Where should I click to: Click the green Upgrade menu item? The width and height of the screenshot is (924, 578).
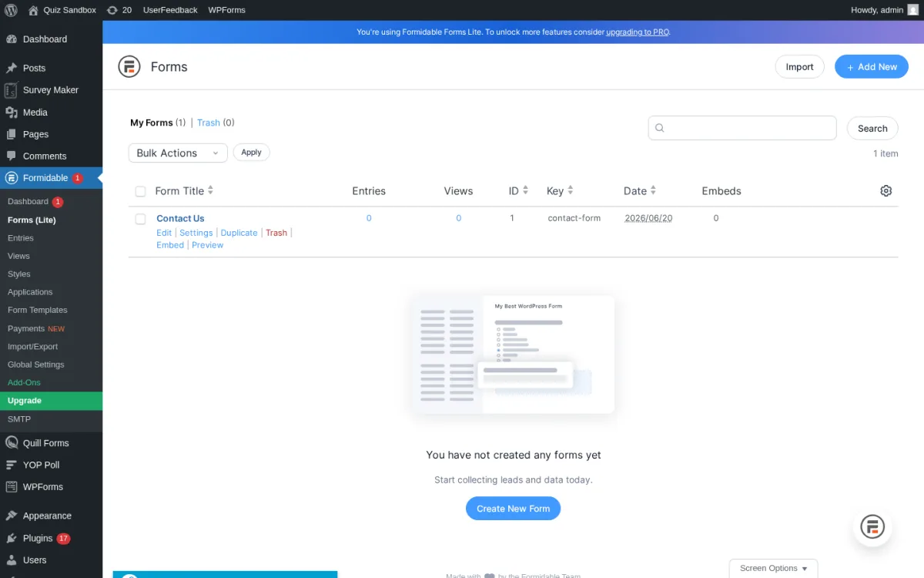coord(51,401)
